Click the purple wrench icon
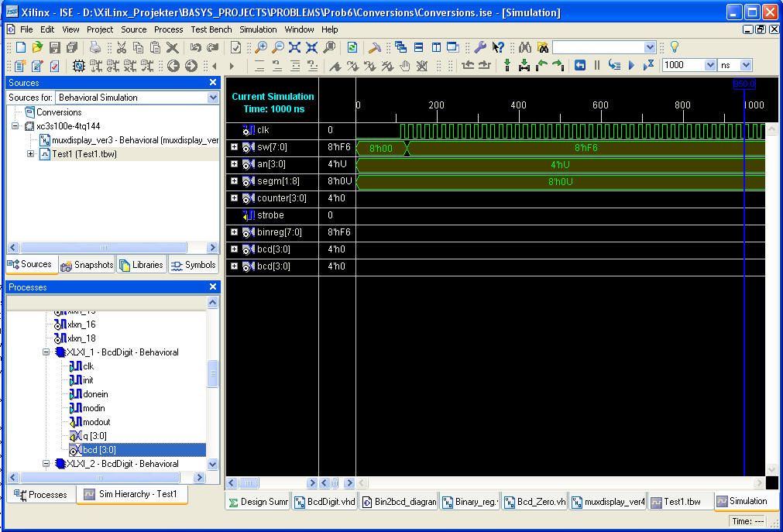 [x=480, y=47]
